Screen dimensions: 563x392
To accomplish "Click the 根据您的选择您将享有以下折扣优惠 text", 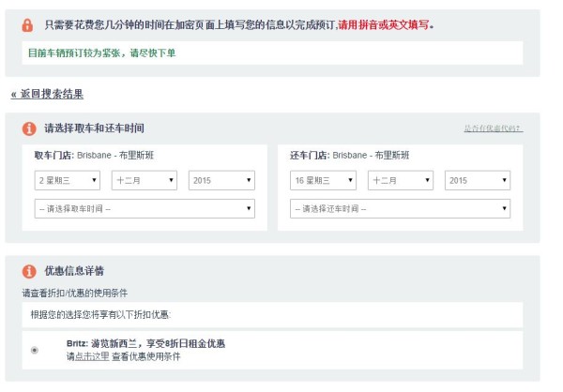I will [x=100, y=315].
